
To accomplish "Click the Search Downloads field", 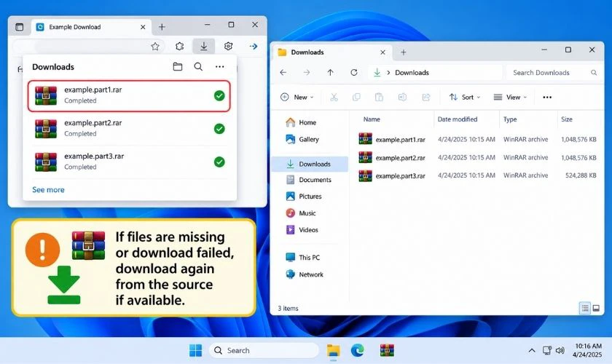I will pos(553,73).
